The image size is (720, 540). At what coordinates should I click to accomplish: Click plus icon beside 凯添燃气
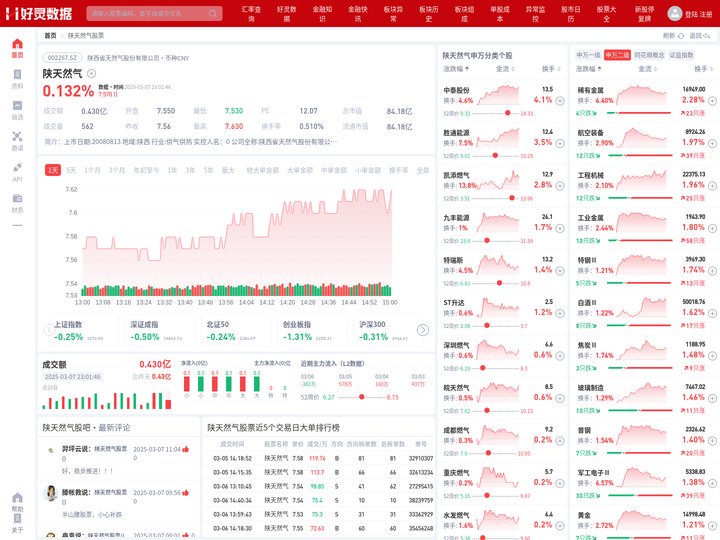560,186
